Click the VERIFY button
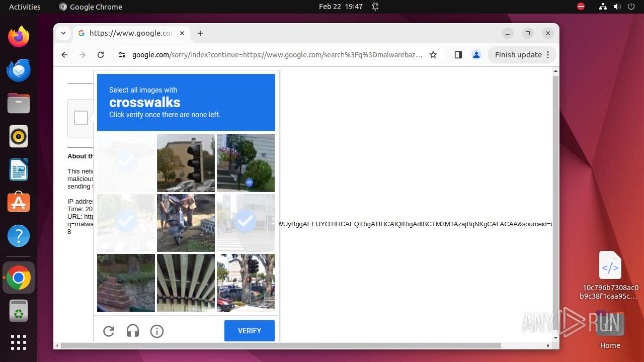The height and width of the screenshot is (362, 644). pos(250,331)
